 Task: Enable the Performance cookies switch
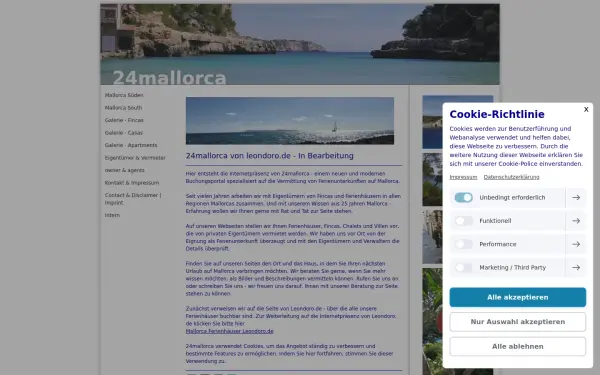tap(463, 244)
